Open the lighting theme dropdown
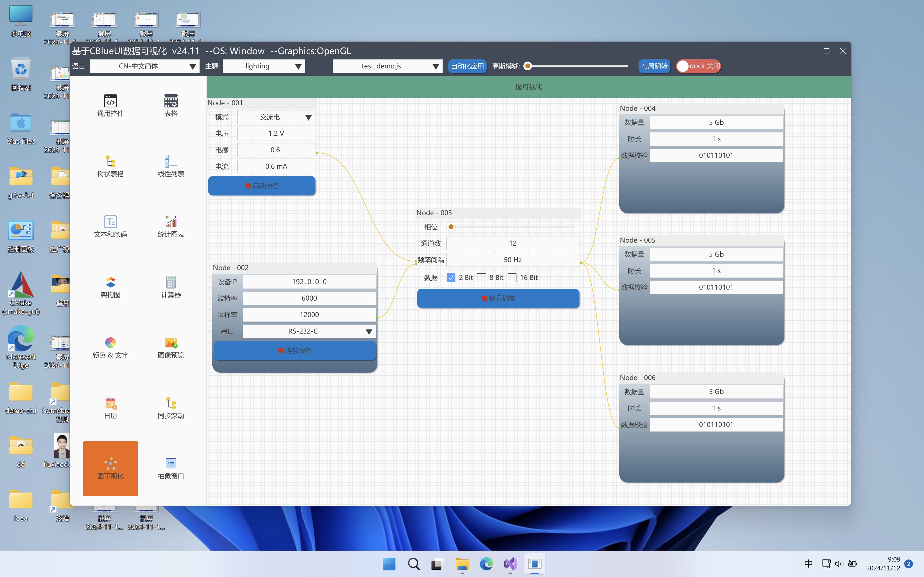The height and width of the screenshot is (577, 924). tap(264, 66)
